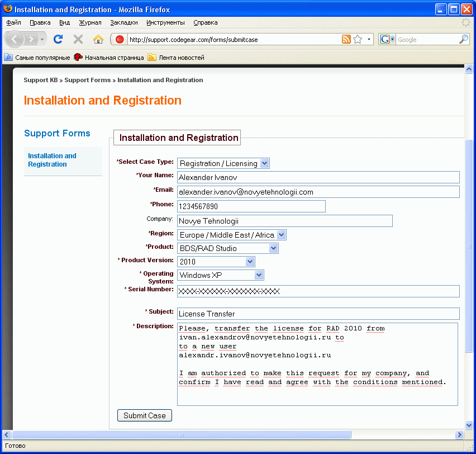The width and height of the screenshot is (476, 454).
Task: Open Installation and Registration sidebar link
Action: pyautogui.click(x=52, y=160)
